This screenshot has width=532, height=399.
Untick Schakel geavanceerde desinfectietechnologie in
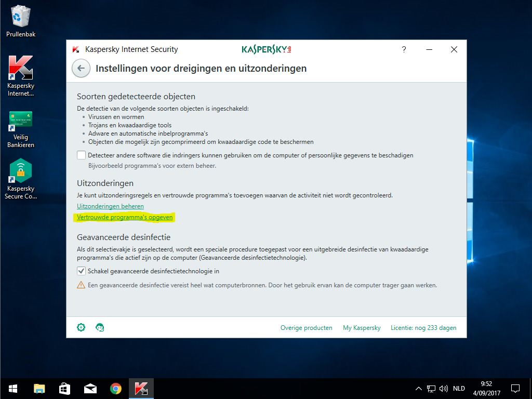pos(81,271)
